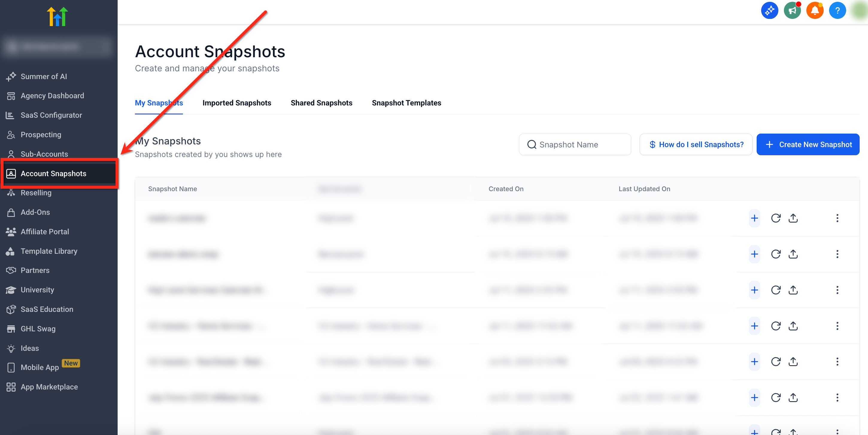This screenshot has width=868, height=435.
Task: Switch to Imported Snapshots tab
Action: [x=236, y=103]
